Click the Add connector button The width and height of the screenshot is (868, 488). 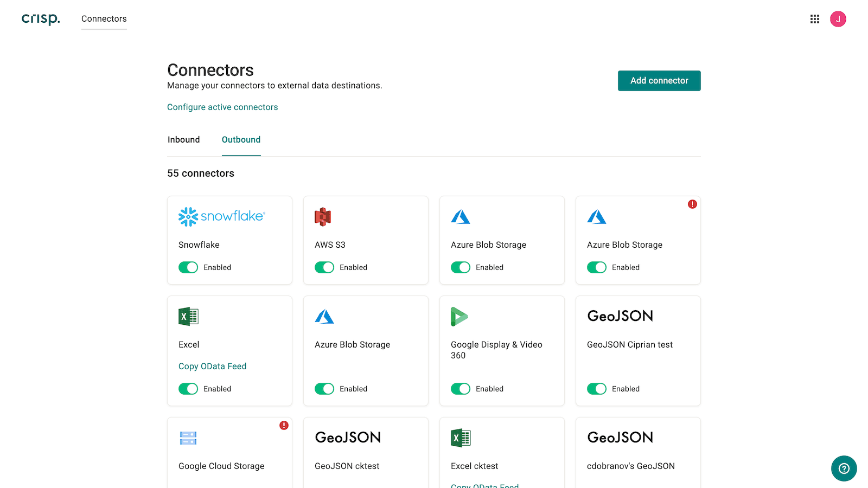659,80
